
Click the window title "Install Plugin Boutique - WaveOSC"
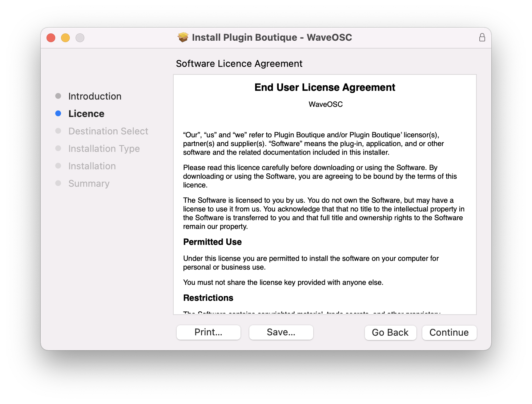pyautogui.click(x=272, y=37)
